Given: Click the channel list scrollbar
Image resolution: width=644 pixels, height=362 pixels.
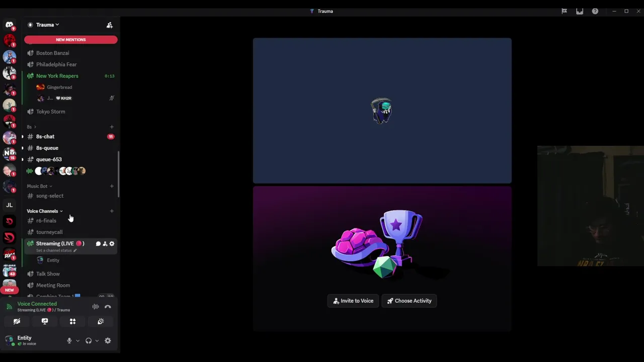Looking at the screenshot, I should pyautogui.click(x=119, y=174).
